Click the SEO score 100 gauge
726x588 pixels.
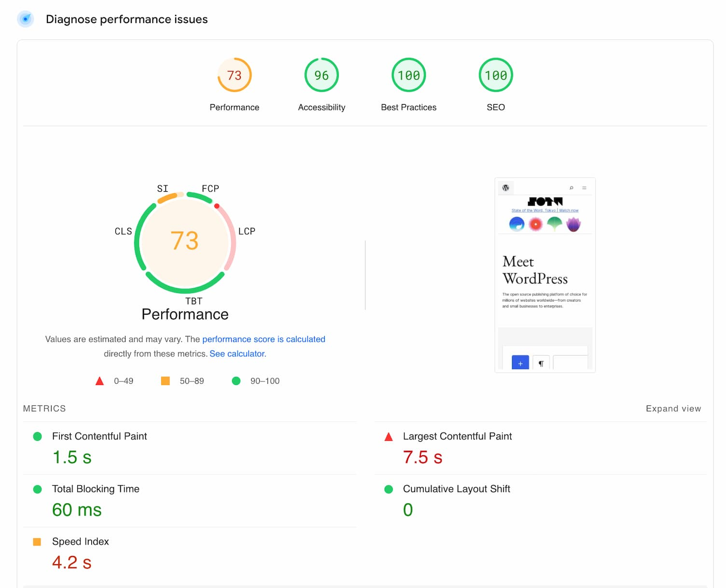pos(495,75)
